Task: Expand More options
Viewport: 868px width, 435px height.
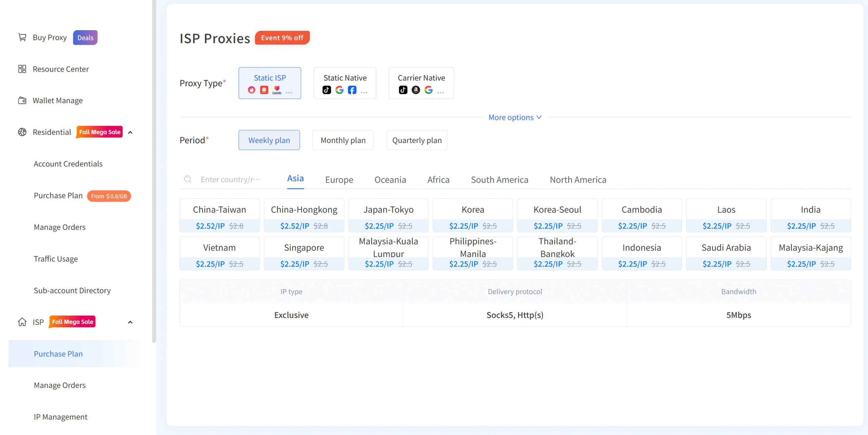Action: click(x=515, y=118)
